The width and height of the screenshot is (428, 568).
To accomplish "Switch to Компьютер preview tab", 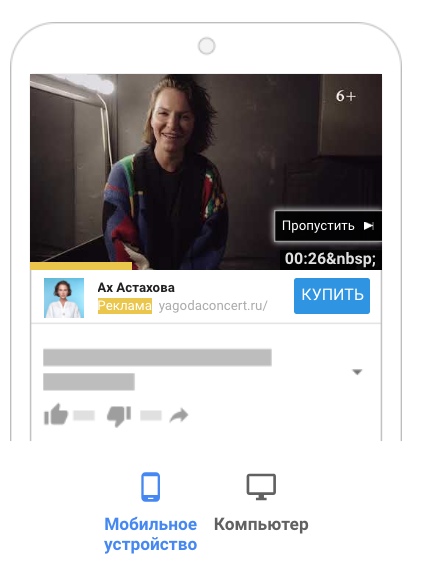I will [261, 525].
